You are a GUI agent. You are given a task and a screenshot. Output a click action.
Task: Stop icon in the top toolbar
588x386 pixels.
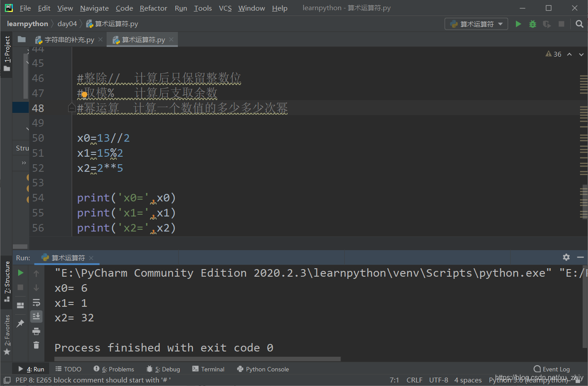561,24
